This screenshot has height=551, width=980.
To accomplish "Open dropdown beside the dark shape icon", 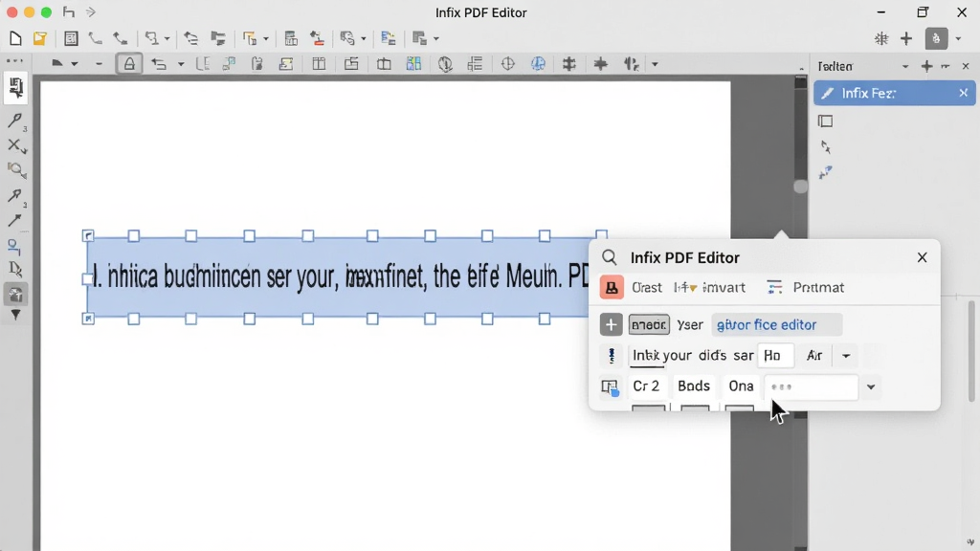I will tap(75, 64).
